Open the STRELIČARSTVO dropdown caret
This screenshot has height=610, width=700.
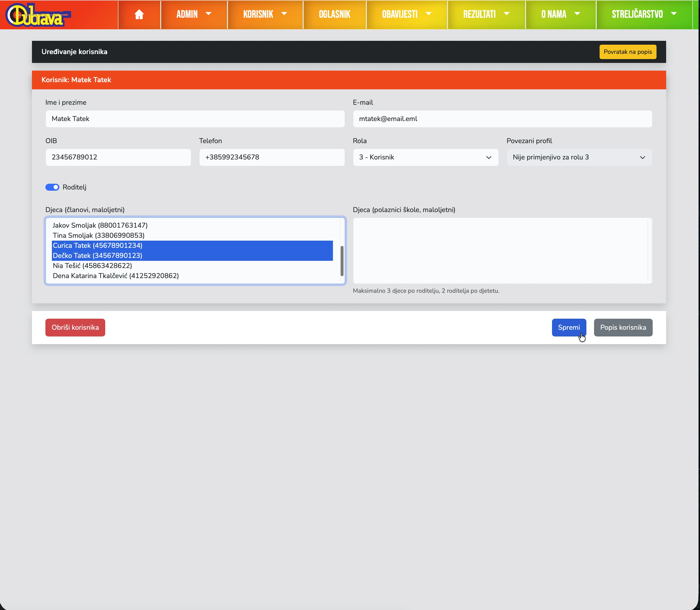pyautogui.click(x=673, y=14)
